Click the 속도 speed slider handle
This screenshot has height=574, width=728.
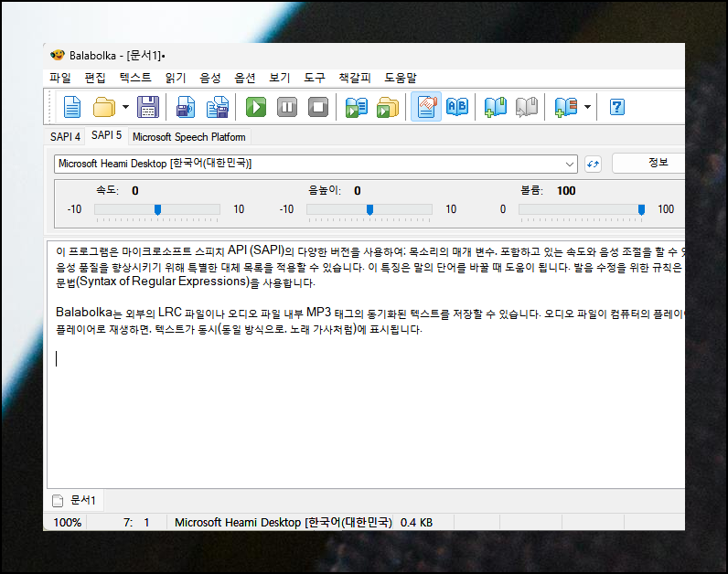click(x=158, y=209)
